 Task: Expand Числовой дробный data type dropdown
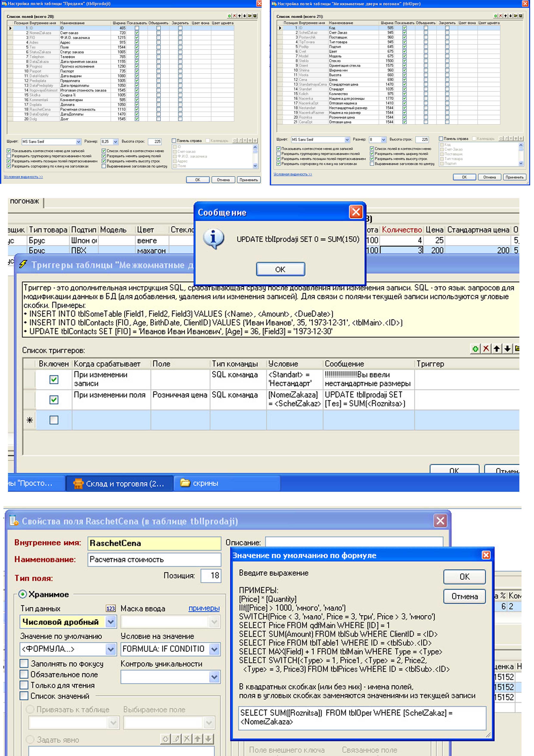coord(111,622)
